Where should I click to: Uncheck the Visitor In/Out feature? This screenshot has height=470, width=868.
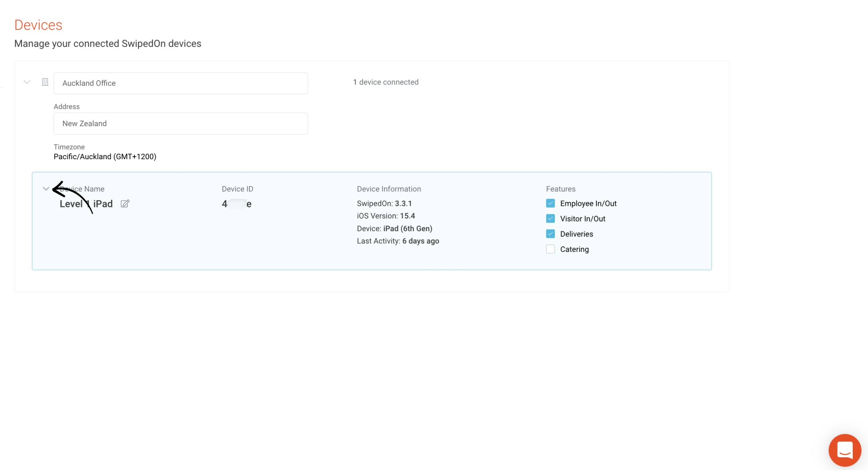[550, 218]
